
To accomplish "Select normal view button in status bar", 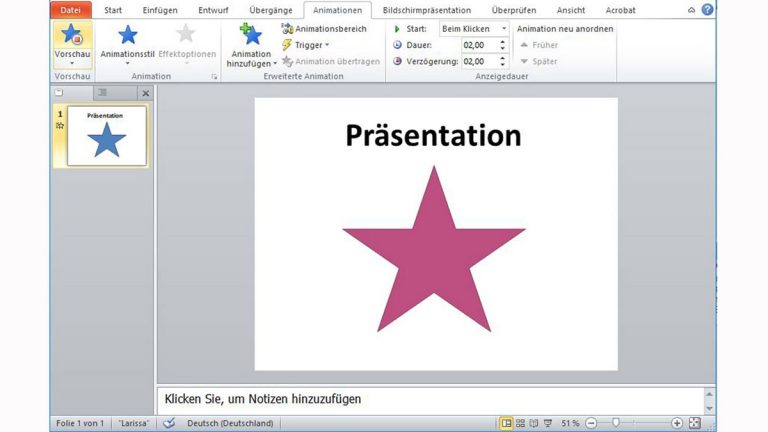I will (x=507, y=423).
